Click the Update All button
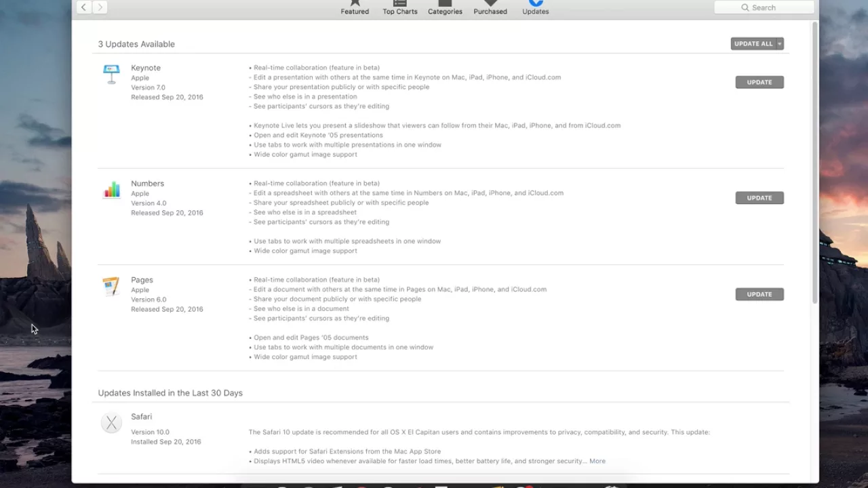This screenshot has height=488, width=868. click(x=753, y=43)
